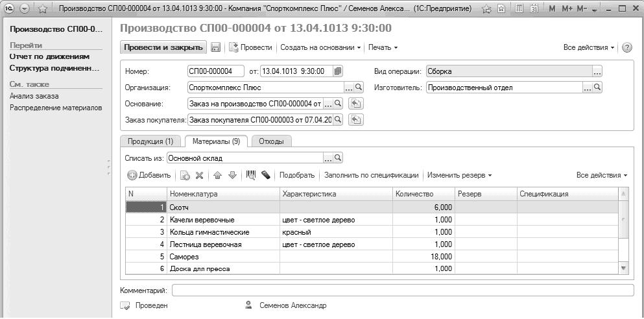Open the title bar round dropdown arrow
The image size is (644, 319).
(x=25, y=8)
